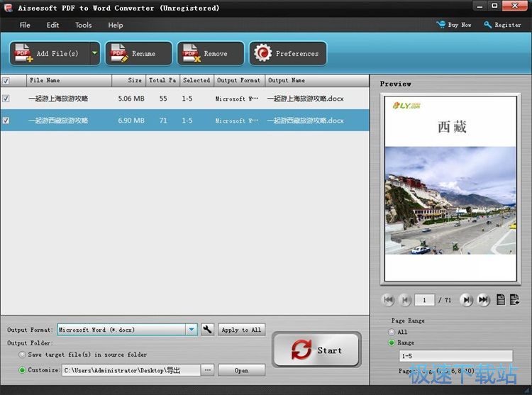
Task: Sort by File Name column header
Action: click(x=69, y=80)
